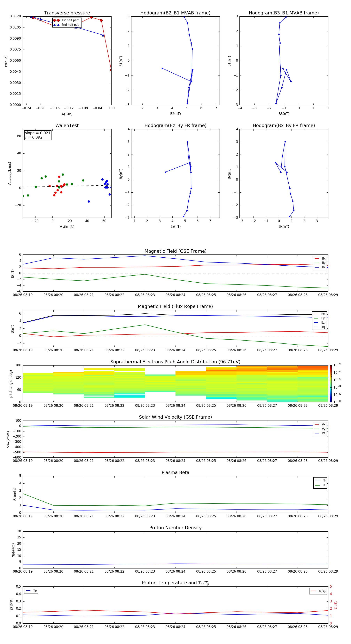Click the '08/26 08:24' tick under Plasma Beta

click(175, 516)
